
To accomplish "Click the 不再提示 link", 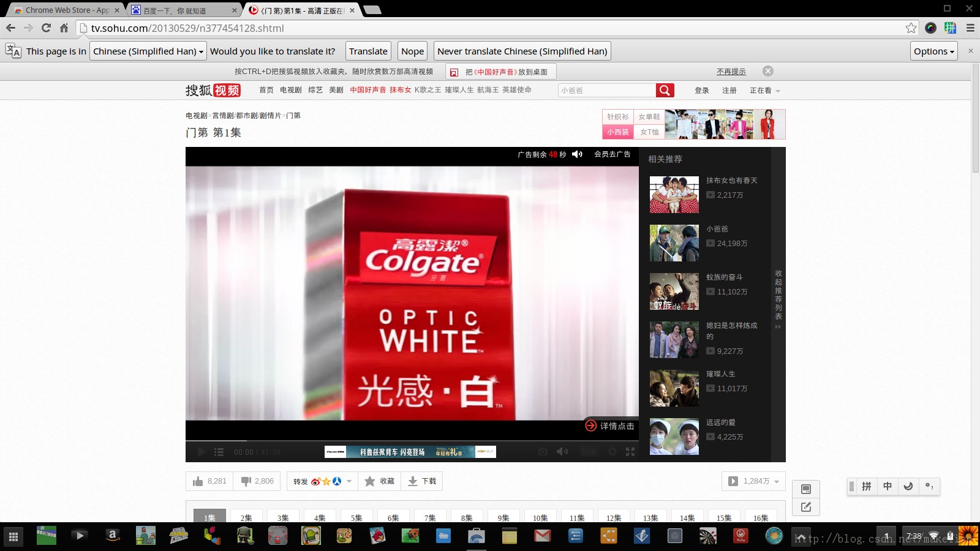I will (731, 72).
